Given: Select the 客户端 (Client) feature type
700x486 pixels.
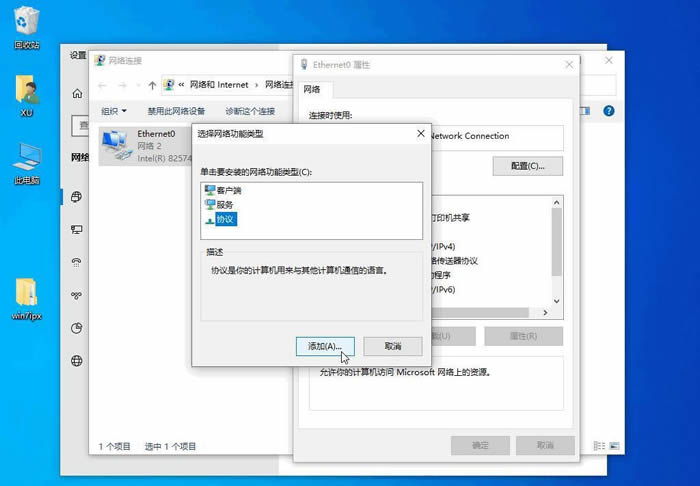Looking at the screenshot, I should coord(228,190).
